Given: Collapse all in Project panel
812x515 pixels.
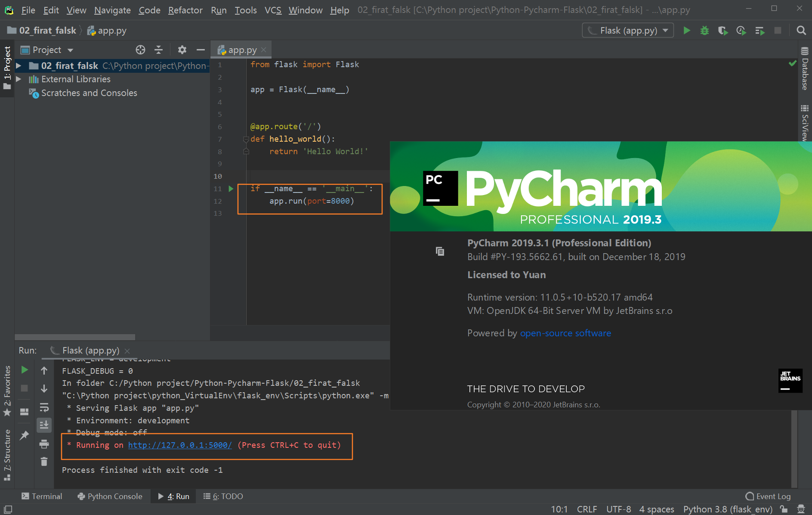Looking at the screenshot, I should (159, 50).
